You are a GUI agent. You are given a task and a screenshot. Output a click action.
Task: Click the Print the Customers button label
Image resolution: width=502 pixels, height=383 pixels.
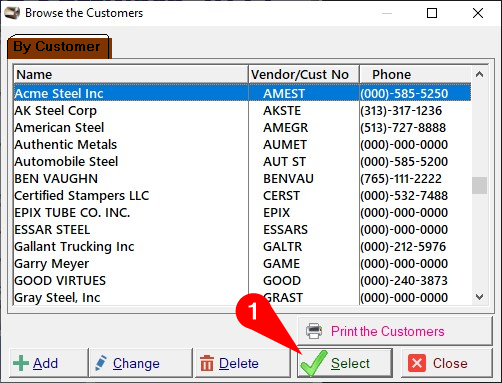pyautogui.click(x=387, y=331)
